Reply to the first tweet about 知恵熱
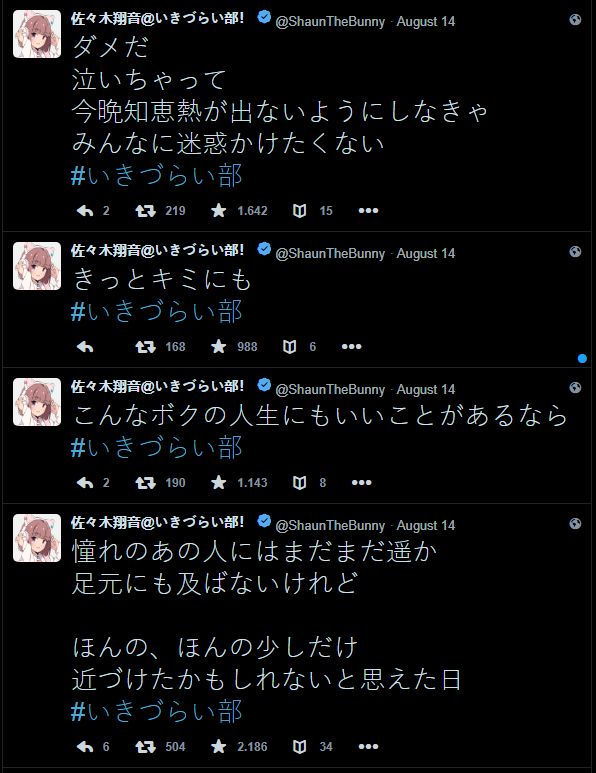The image size is (596, 773). [x=85, y=211]
